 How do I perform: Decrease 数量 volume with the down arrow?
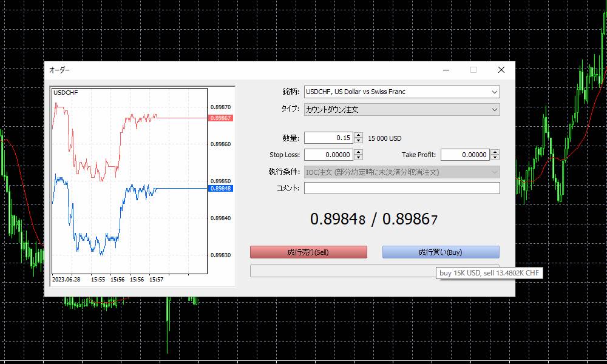tap(359, 141)
